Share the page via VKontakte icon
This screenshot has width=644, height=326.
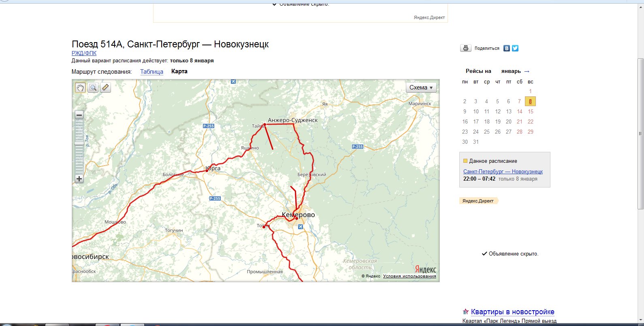click(506, 48)
